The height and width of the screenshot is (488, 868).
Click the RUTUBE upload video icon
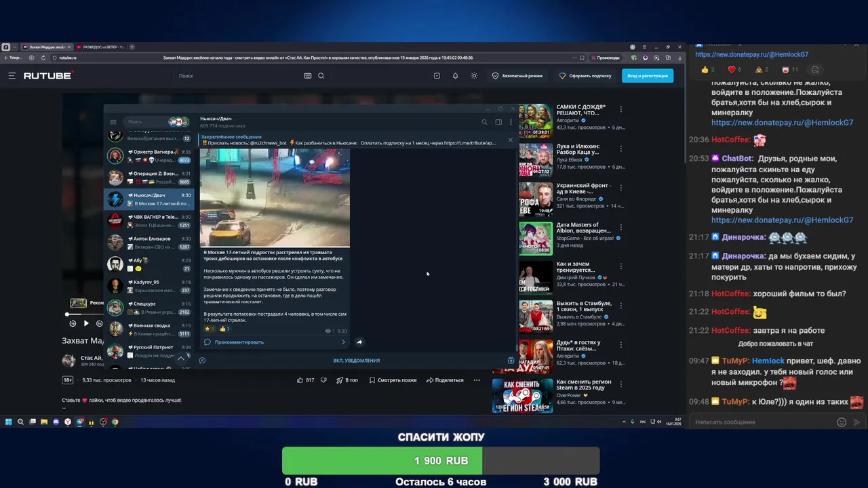[437, 76]
